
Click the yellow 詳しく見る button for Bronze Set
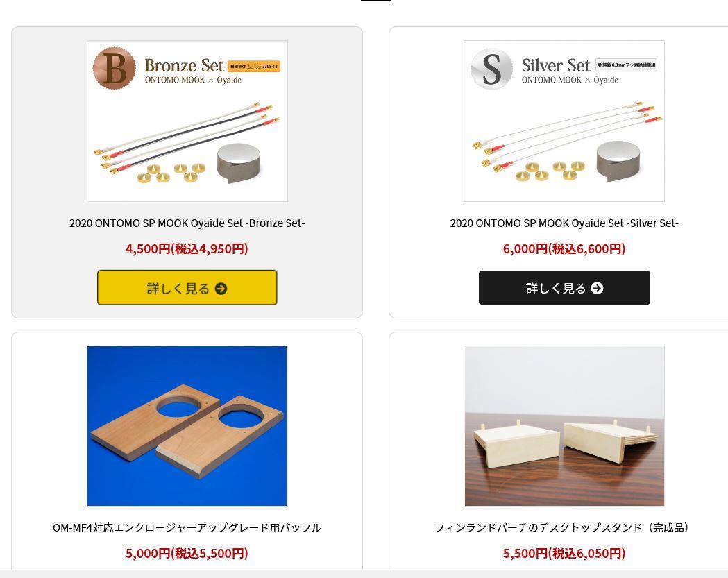(187, 288)
